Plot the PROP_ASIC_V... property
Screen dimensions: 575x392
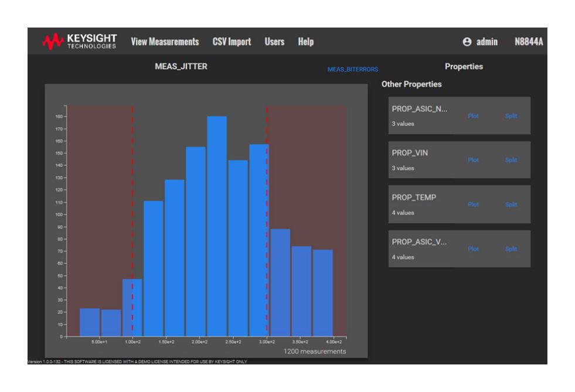click(473, 248)
